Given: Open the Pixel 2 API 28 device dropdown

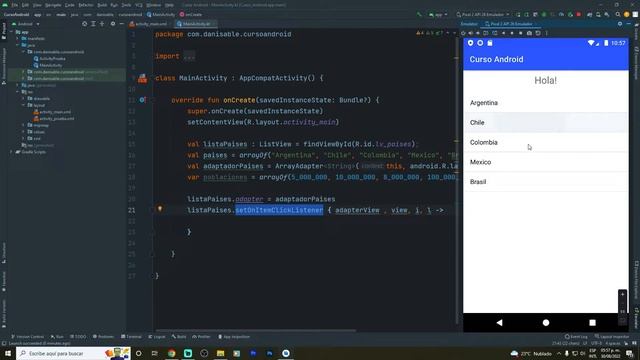Looking at the screenshot, I should click(x=483, y=14).
